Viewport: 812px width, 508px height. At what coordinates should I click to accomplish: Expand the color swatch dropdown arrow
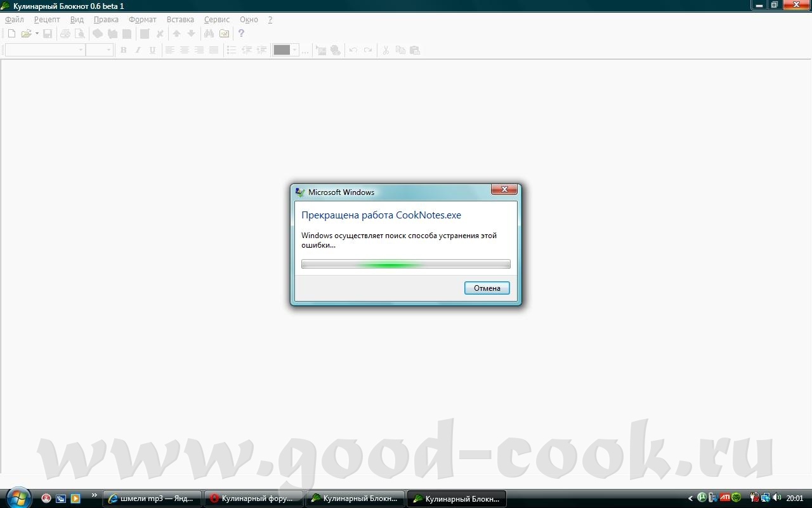(295, 50)
